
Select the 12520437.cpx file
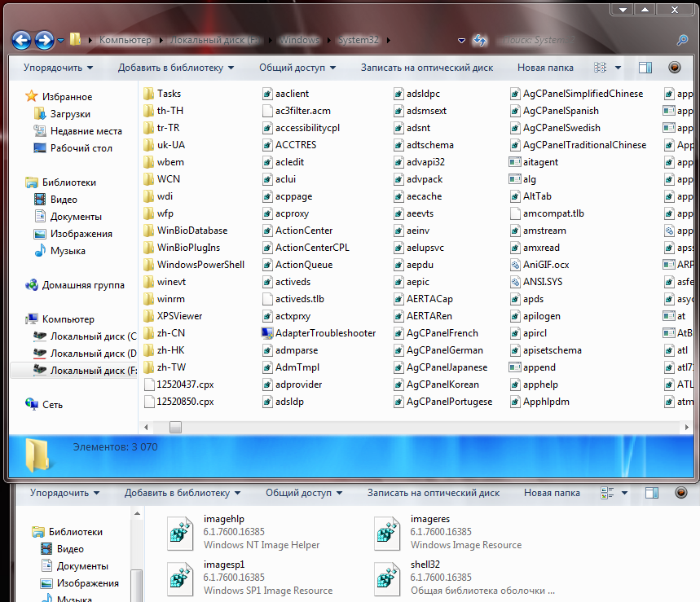click(179, 384)
